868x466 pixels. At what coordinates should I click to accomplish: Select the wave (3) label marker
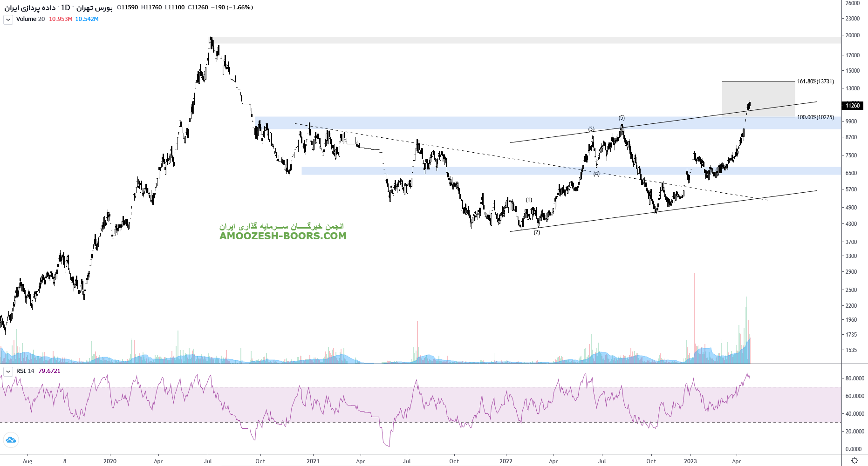click(591, 129)
